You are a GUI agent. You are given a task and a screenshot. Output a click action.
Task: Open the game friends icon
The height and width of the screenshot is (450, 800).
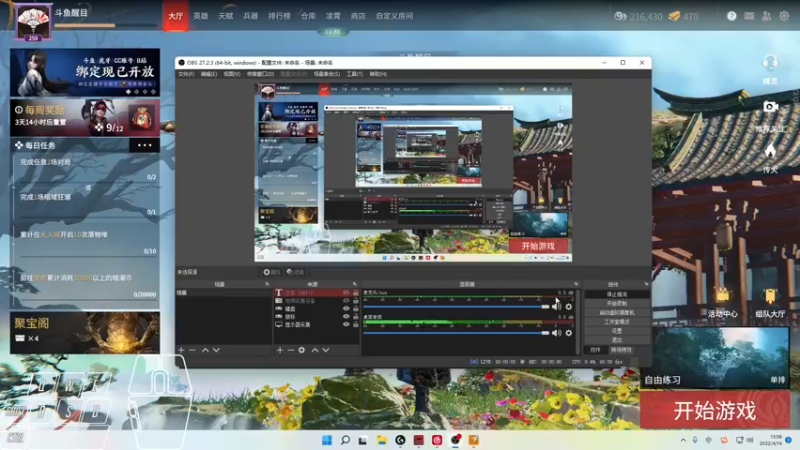coord(766,16)
